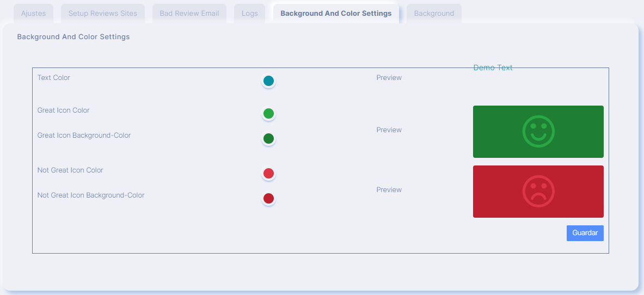Click the Not Great Icon Color label
The width and height of the screenshot is (644, 295).
[x=70, y=170]
